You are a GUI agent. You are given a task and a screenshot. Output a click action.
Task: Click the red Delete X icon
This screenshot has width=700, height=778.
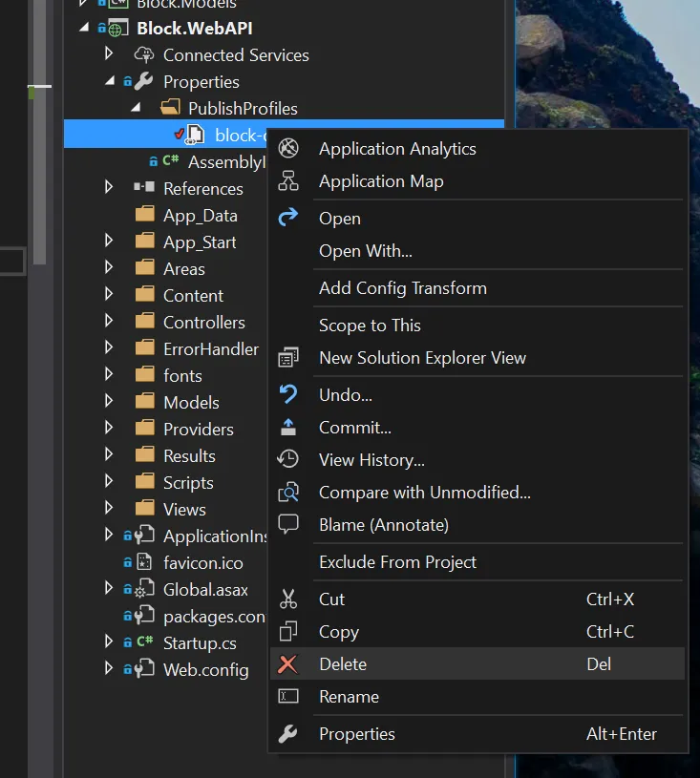point(288,664)
